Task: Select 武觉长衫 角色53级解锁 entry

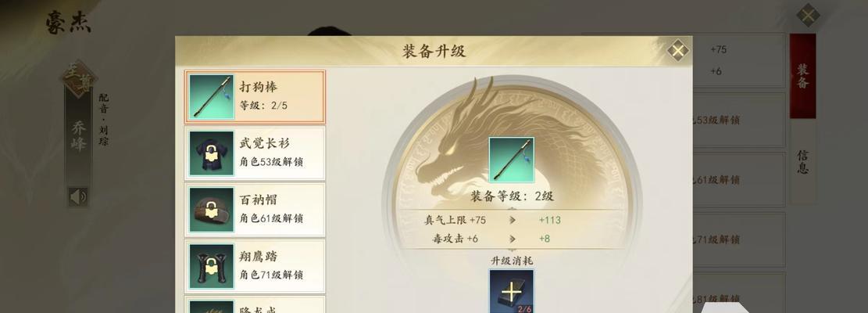Action: 255,153
